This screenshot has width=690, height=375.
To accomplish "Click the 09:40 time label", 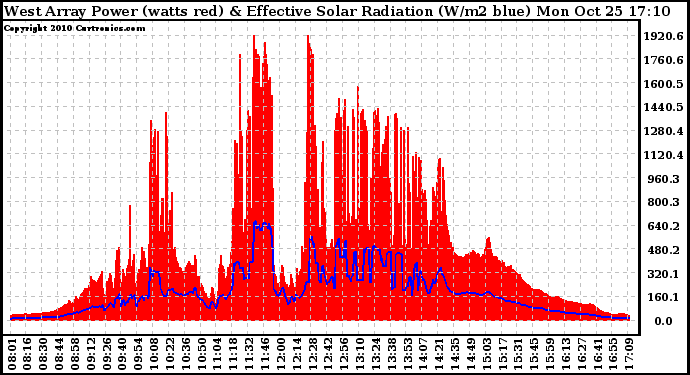I will [x=123, y=354].
